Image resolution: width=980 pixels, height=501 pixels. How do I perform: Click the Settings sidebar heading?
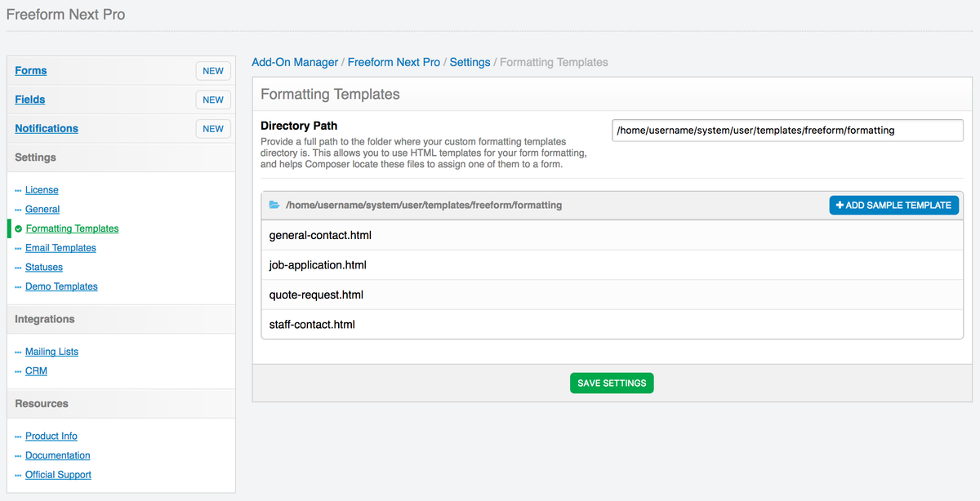pyautogui.click(x=35, y=157)
